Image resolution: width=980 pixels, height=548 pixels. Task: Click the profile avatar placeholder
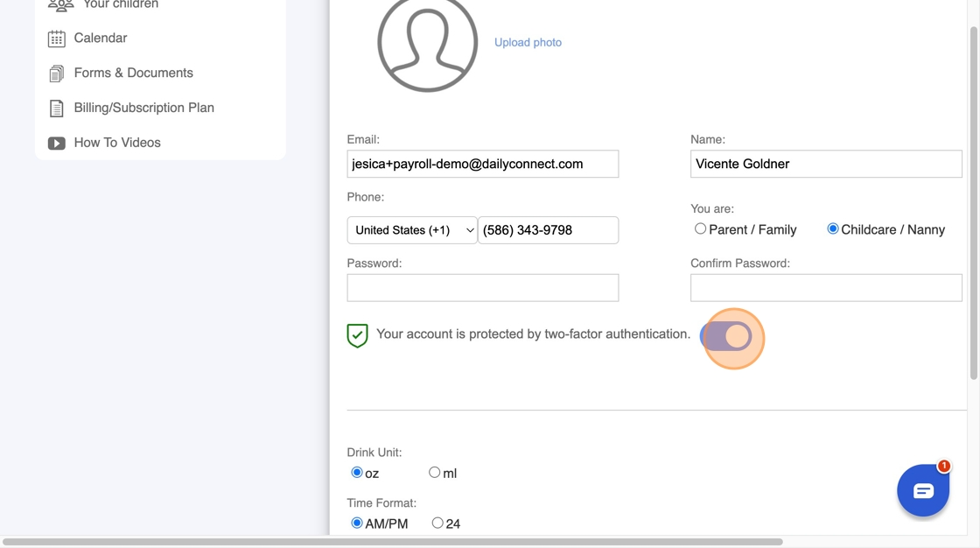pos(428,44)
